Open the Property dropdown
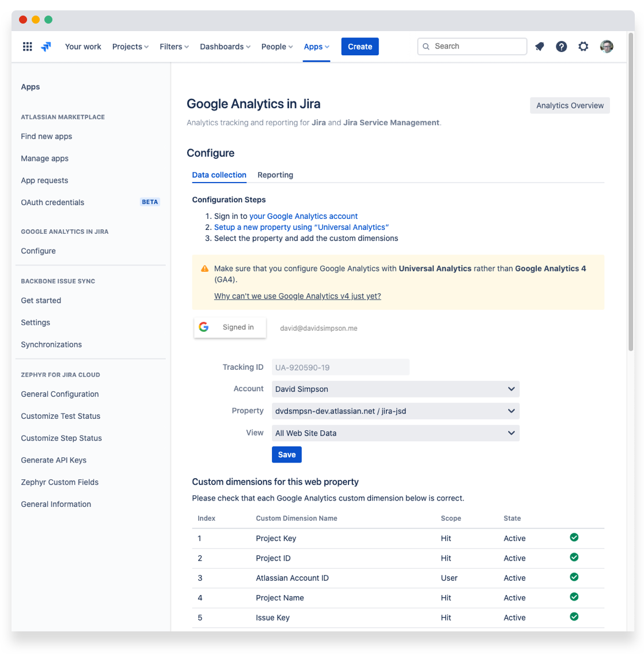The width and height of the screenshot is (644, 655). point(395,411)
